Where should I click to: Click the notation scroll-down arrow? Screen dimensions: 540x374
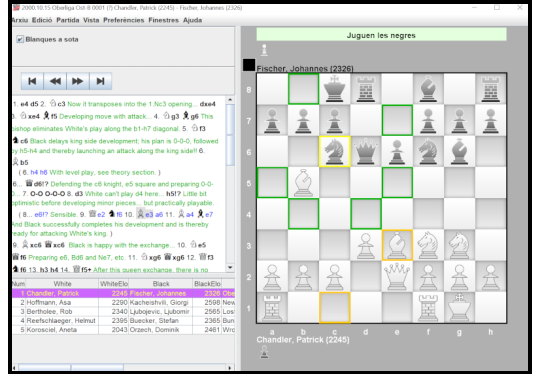click(x=230, y=267)
